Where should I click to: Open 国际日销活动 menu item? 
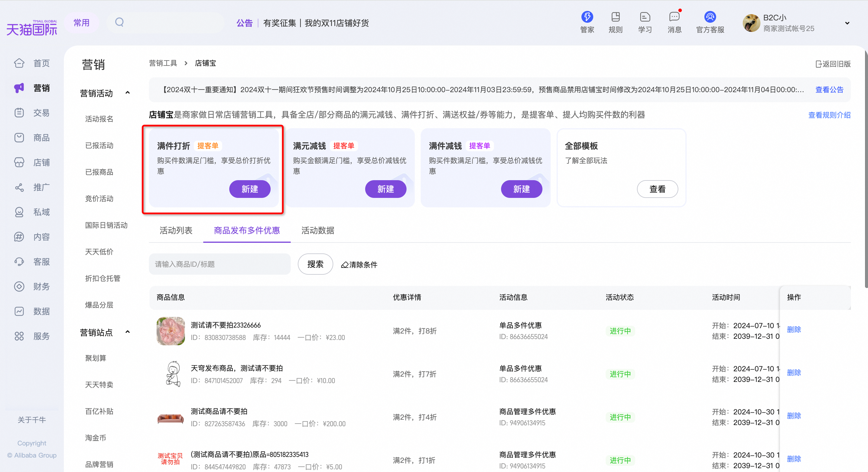[106, 225]
